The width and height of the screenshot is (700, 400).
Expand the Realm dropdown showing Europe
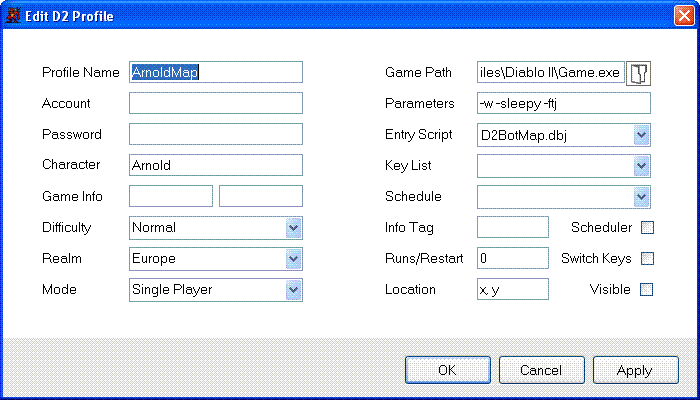pyautogui.click(x=216, y=258)
